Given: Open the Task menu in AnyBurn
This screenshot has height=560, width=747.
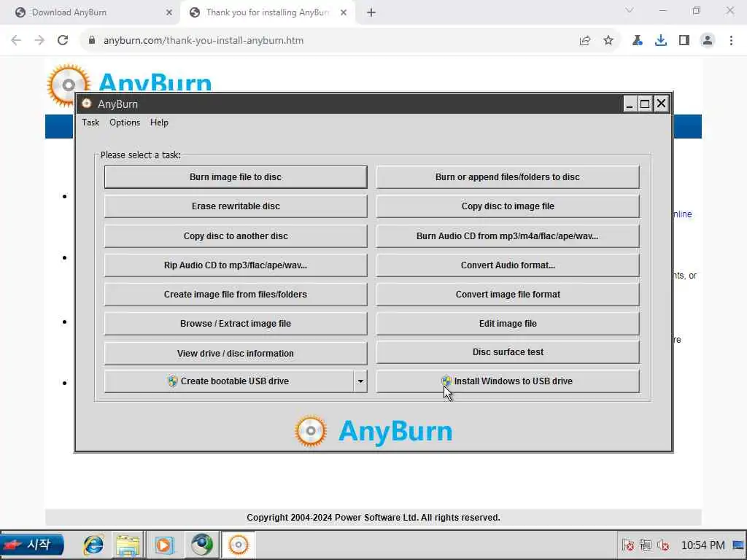Looking at the screenshot, I should (90, 122).
